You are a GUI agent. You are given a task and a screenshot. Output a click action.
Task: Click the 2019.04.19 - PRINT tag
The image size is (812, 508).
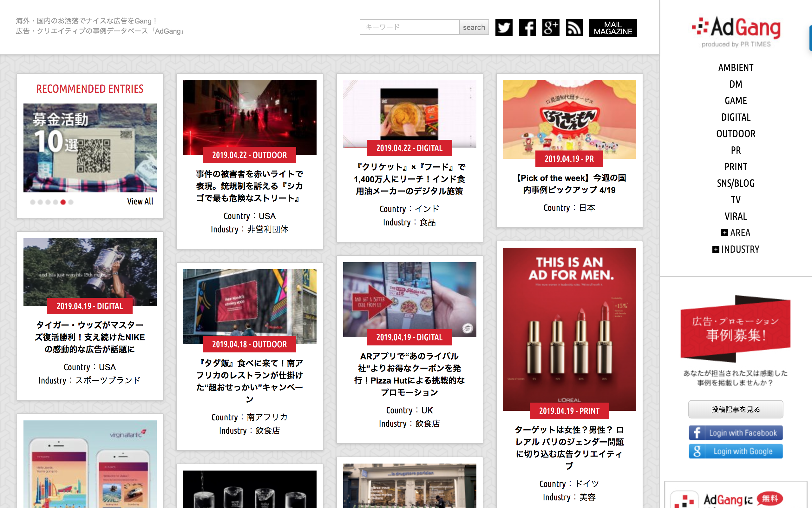point(569,411)
